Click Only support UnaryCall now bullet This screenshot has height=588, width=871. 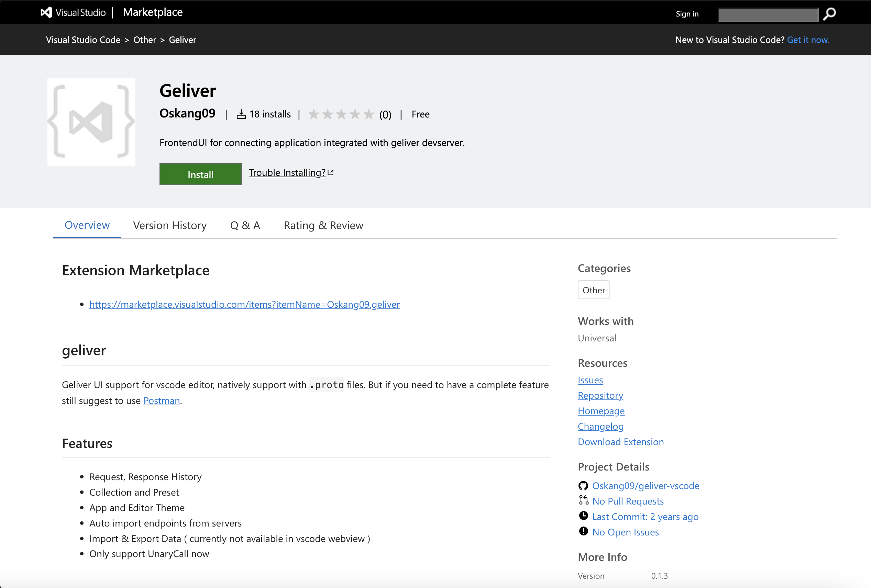coord(149,554)
